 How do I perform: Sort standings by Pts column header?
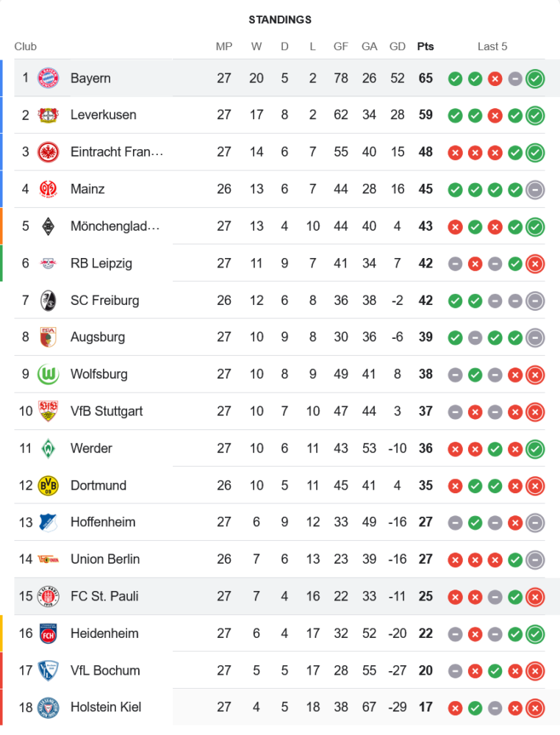click(426, 46)
